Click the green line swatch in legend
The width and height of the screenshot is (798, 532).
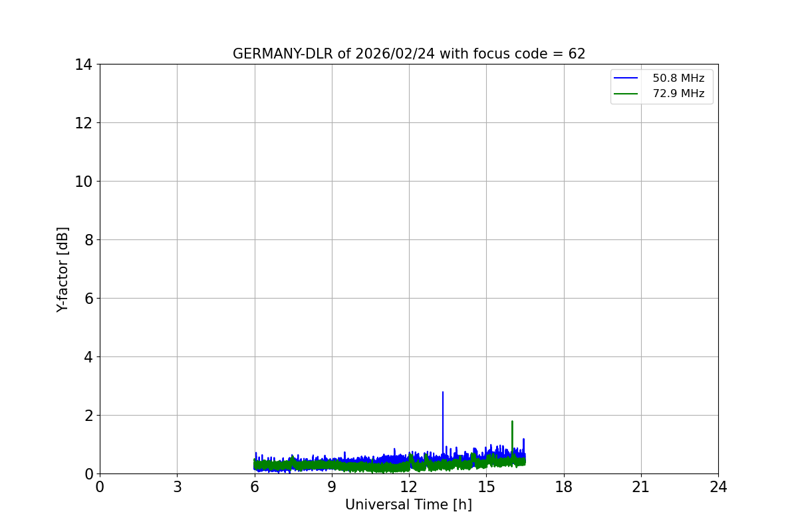click(x=626, y=94)
